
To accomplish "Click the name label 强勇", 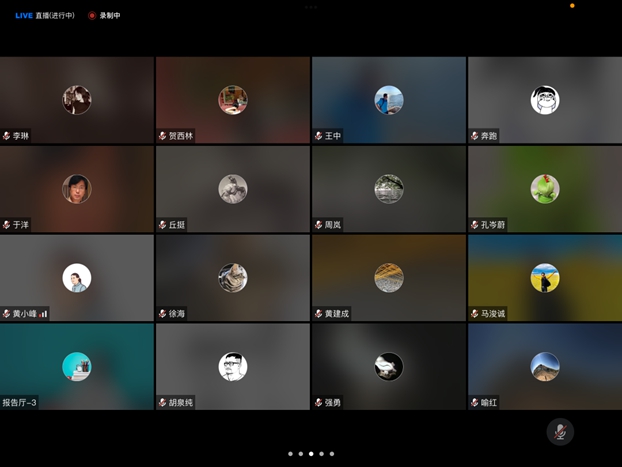I will tap(333, 403).
